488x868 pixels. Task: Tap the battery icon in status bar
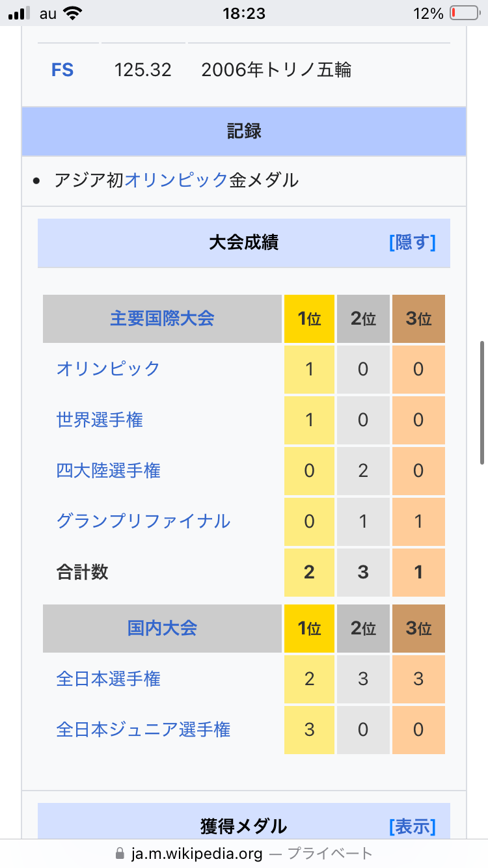pos(463,13)
